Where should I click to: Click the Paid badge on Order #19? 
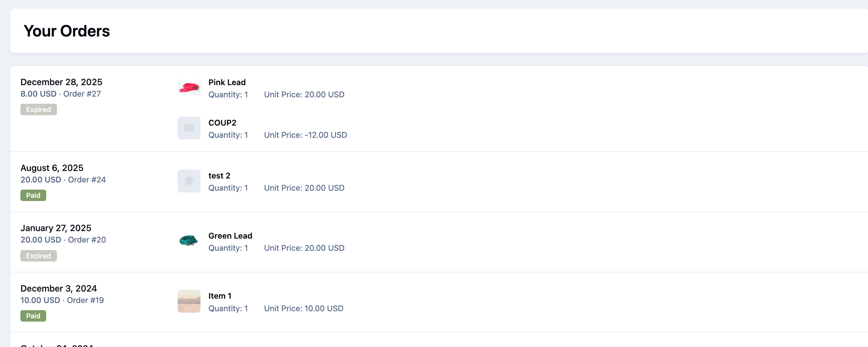point(33,316)
